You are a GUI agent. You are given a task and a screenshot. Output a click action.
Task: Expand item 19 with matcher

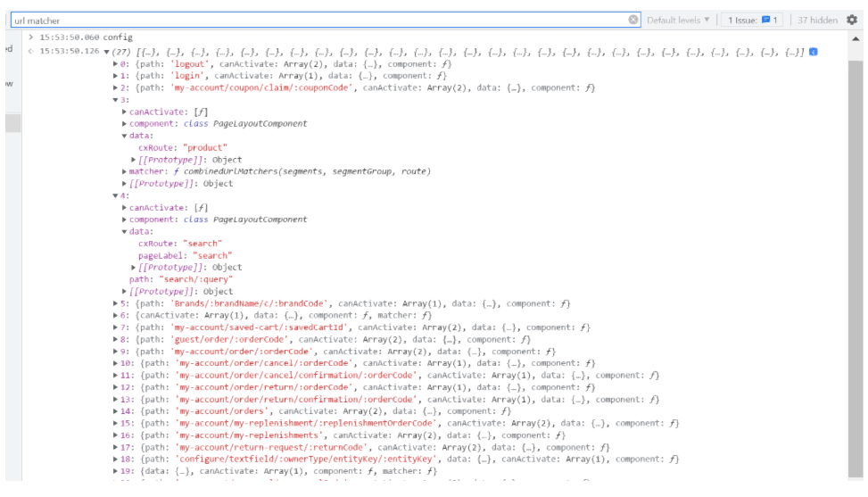pyautogui.click(x=115, y=471)
